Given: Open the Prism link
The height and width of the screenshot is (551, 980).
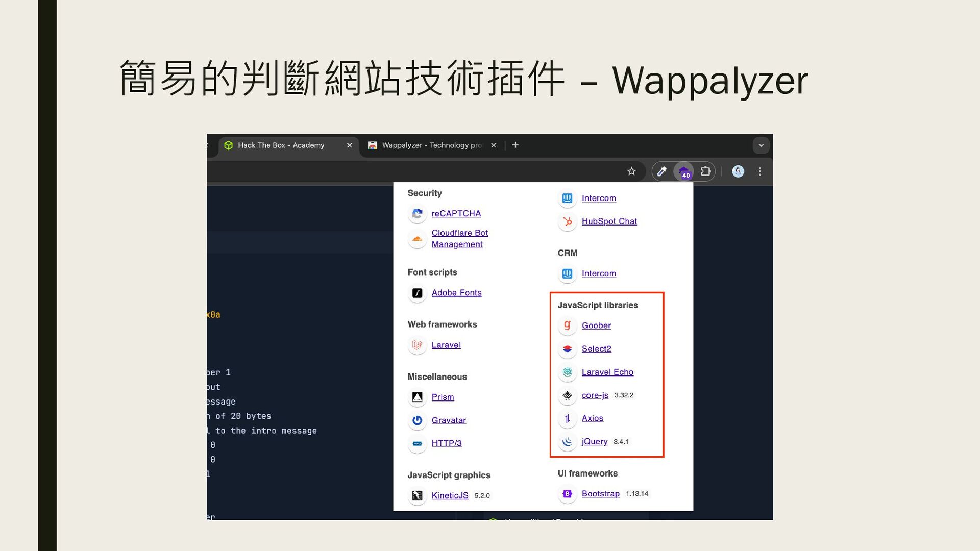Looking at the screenshot, I should click(443, 397).
